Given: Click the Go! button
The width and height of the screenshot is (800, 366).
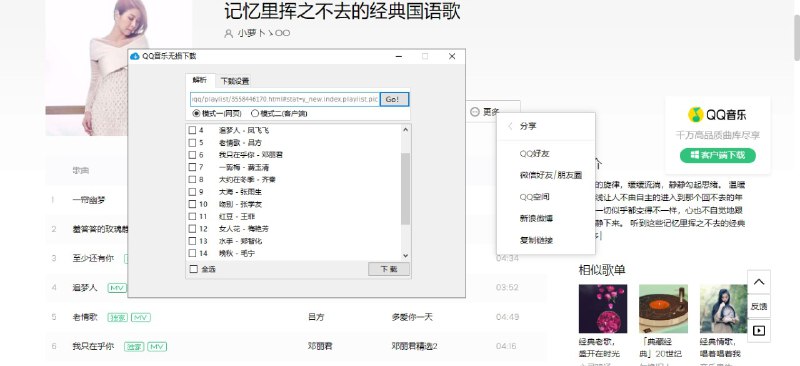Looking at the screenshot, I should point(394,99).
